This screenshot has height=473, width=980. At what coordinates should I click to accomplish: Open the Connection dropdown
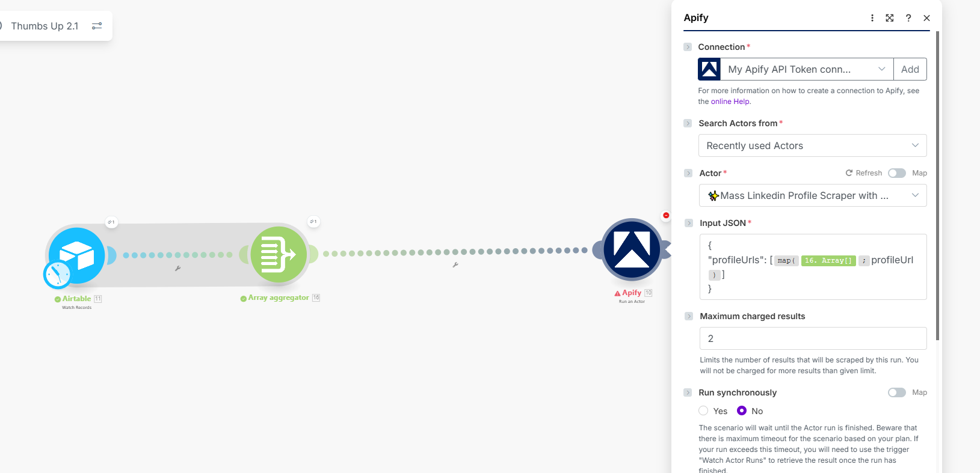point(807,69)
